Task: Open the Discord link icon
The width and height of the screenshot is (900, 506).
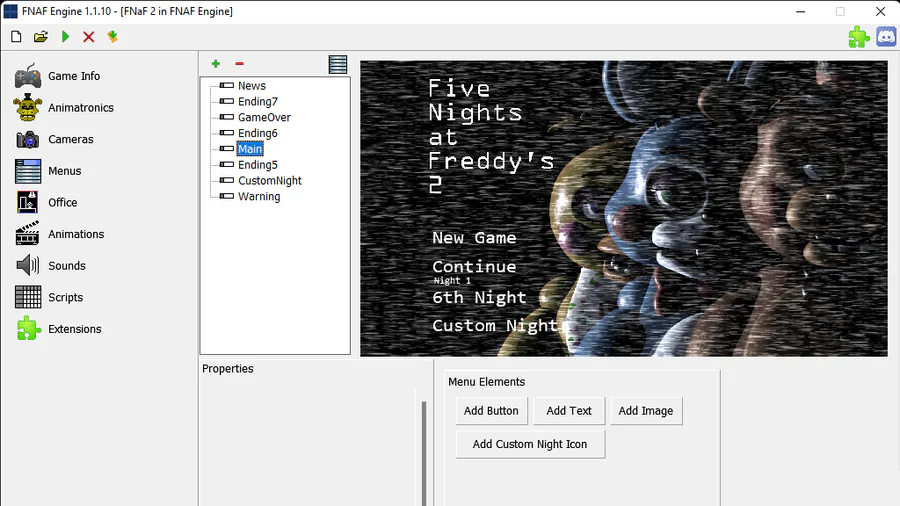Action: click(886, 37)
